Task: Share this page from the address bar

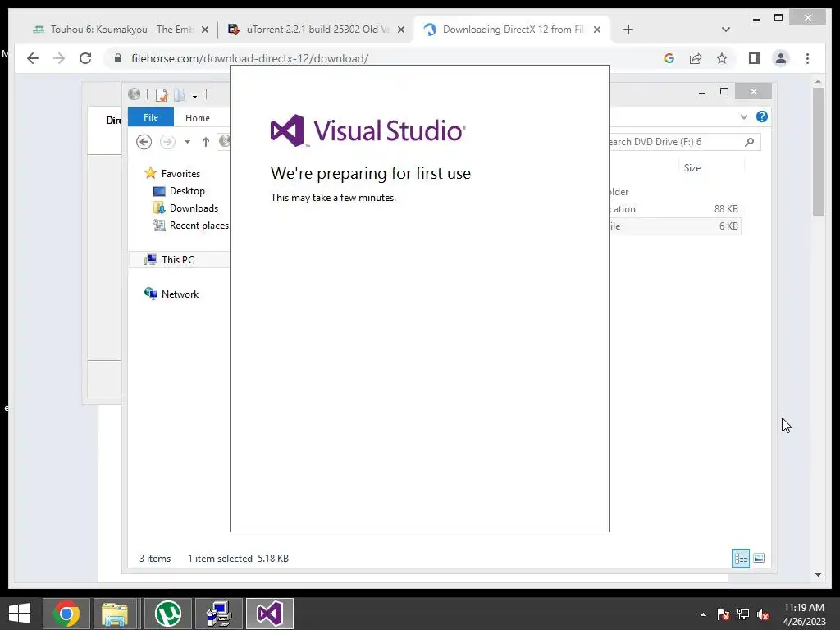Action: pos(696,58)
